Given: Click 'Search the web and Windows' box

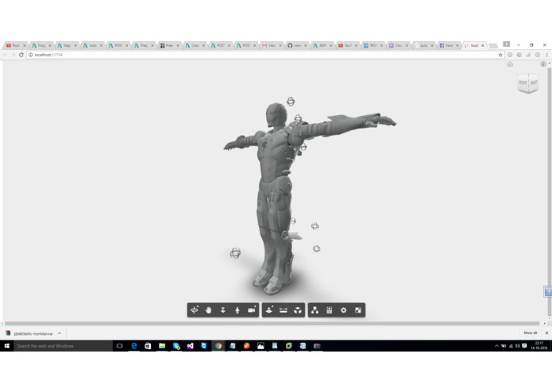Looking at the screenshot, I should [63, 346].
